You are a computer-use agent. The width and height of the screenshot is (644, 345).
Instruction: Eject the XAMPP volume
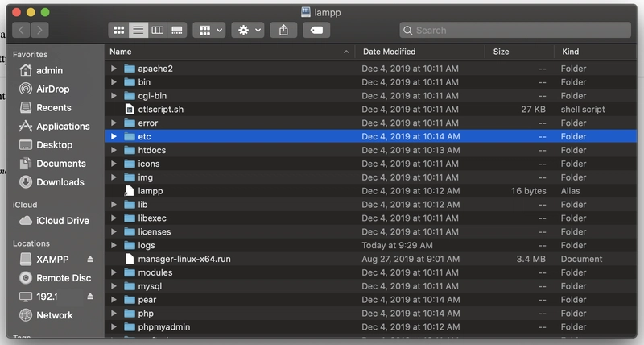[90, 259]
